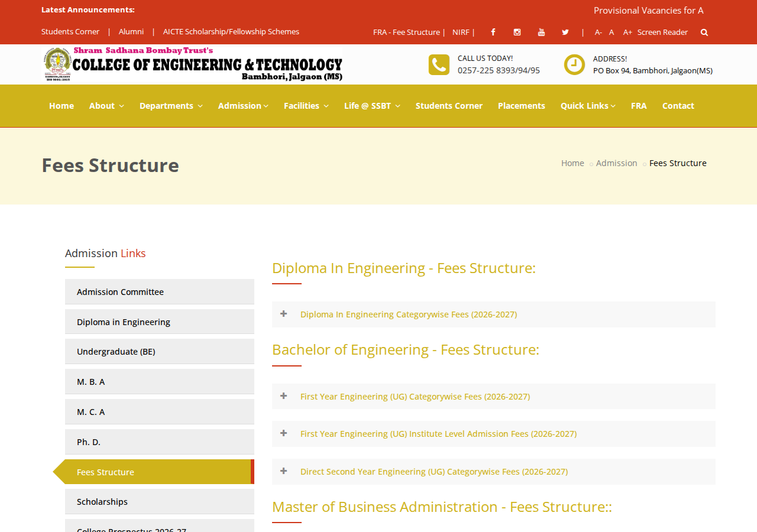The height and width of the screenshot is (532, 757).
Task: Open the Instagram social icon
Action: [517, 33]
